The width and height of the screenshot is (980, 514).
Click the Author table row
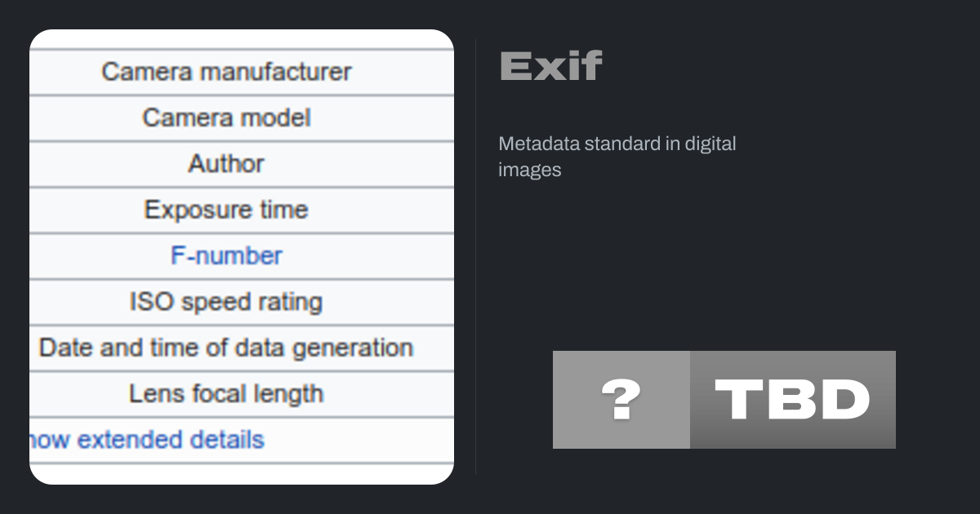(226, 164)
